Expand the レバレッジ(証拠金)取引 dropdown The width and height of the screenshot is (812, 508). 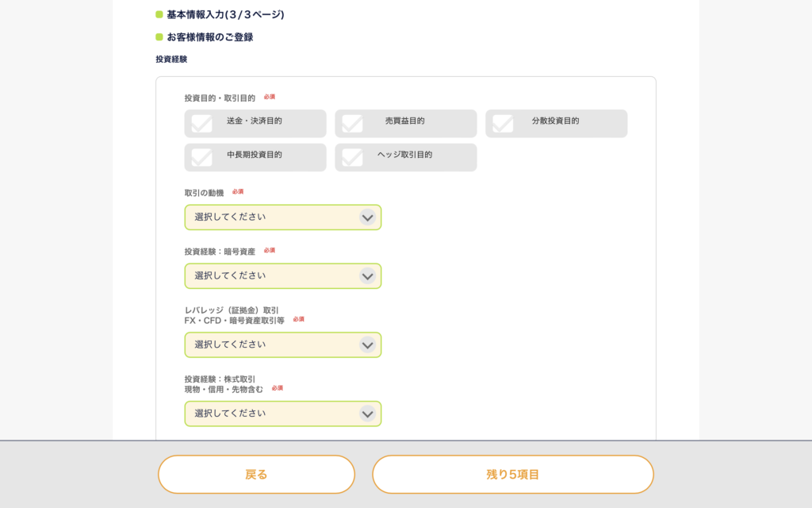point(283,344)
